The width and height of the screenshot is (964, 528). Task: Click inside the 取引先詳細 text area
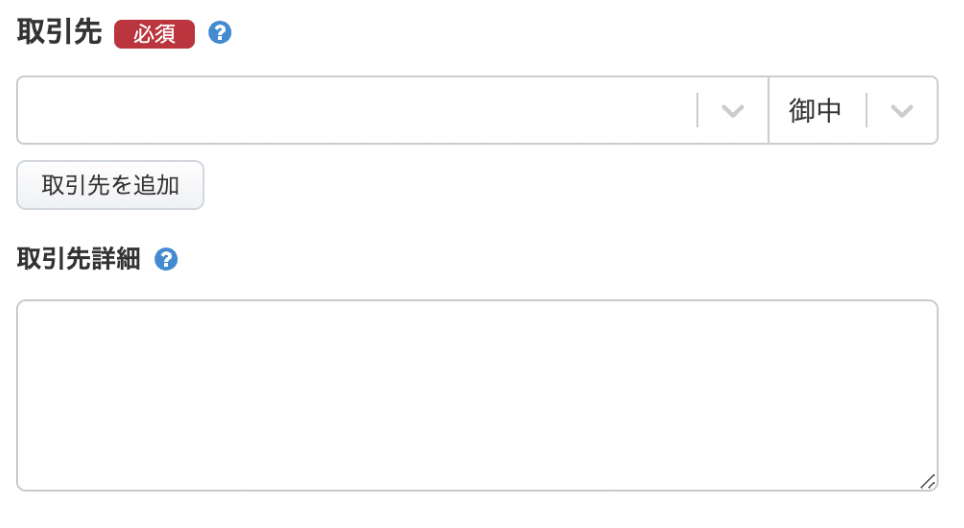point(476,395)
